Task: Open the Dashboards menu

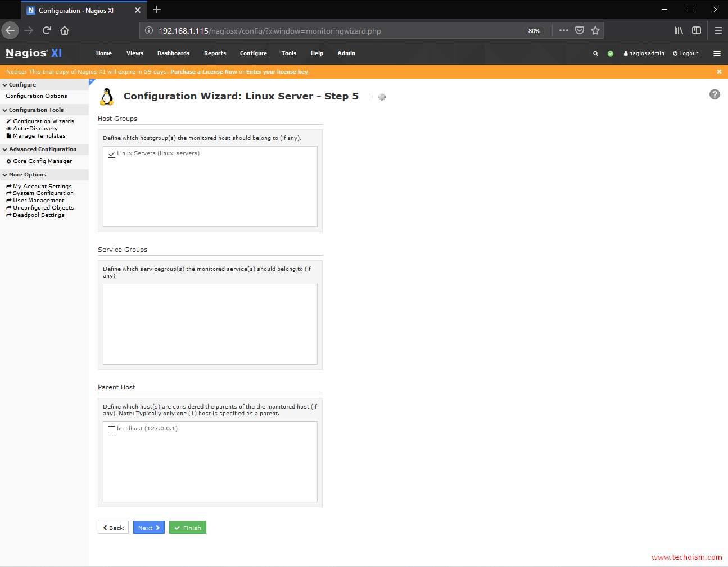Action: point(173,53)
